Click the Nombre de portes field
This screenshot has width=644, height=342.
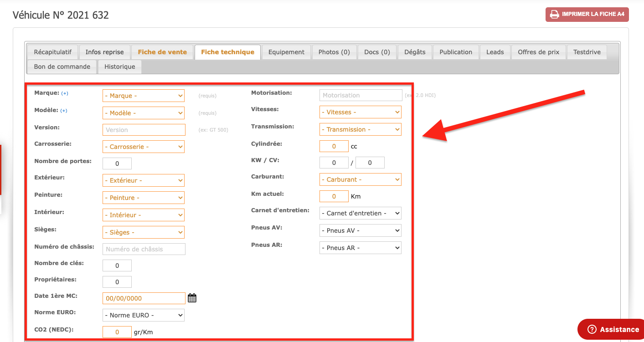pyautogui.click(x=117, y=163)
